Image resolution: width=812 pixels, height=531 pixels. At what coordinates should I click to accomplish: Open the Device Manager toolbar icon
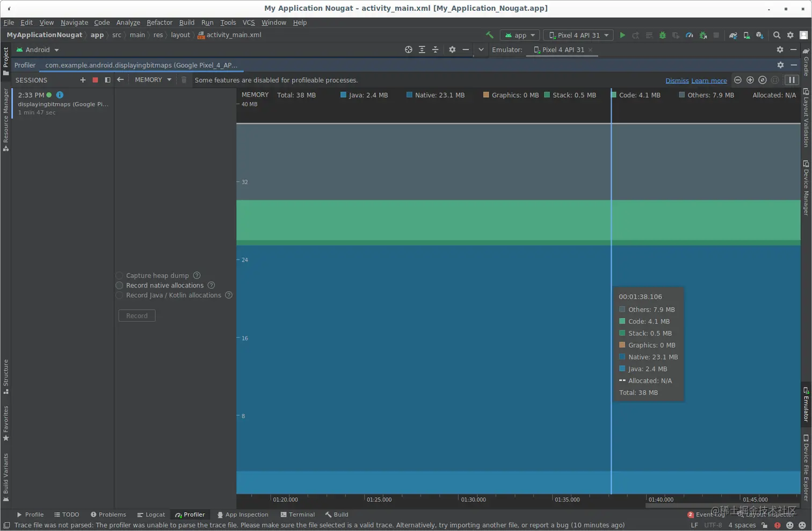click(746, 35)
